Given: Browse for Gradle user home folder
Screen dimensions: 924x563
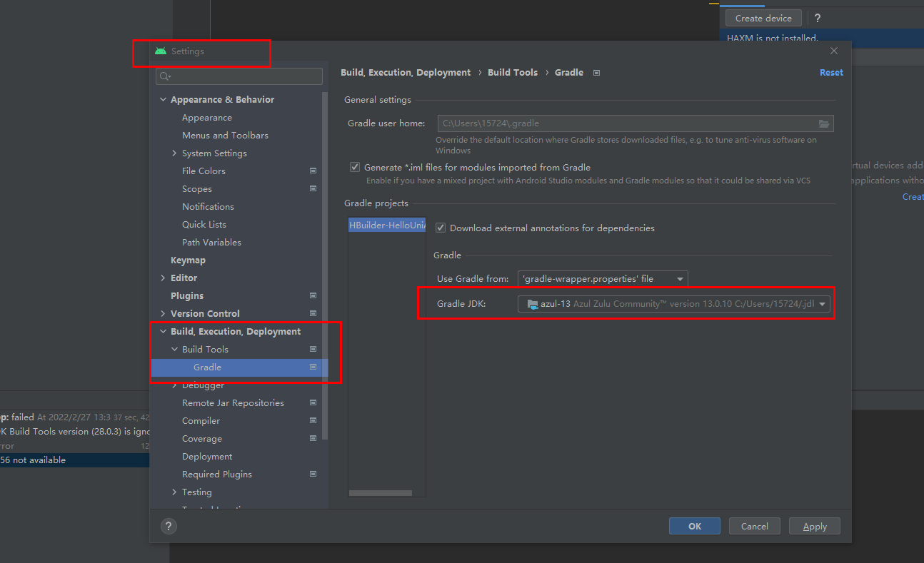Looking at the screenshot, I should pyautogui.click(x=824, y=124).
